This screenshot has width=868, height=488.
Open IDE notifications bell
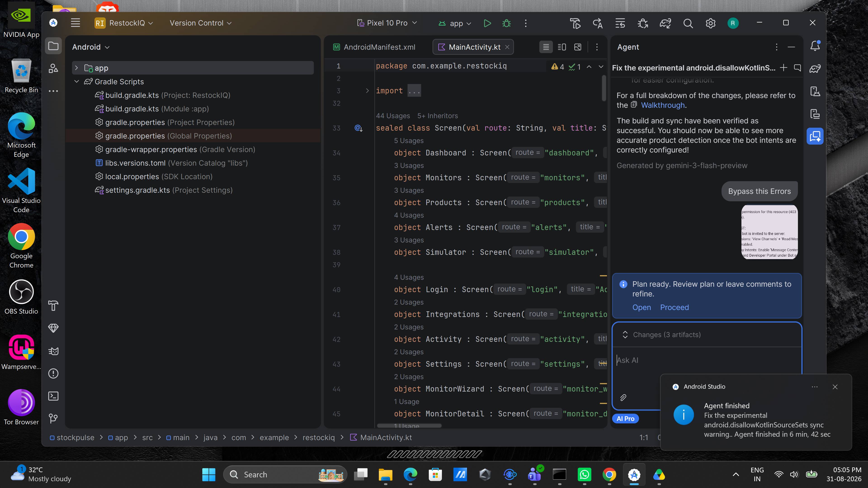coord(815,46)
